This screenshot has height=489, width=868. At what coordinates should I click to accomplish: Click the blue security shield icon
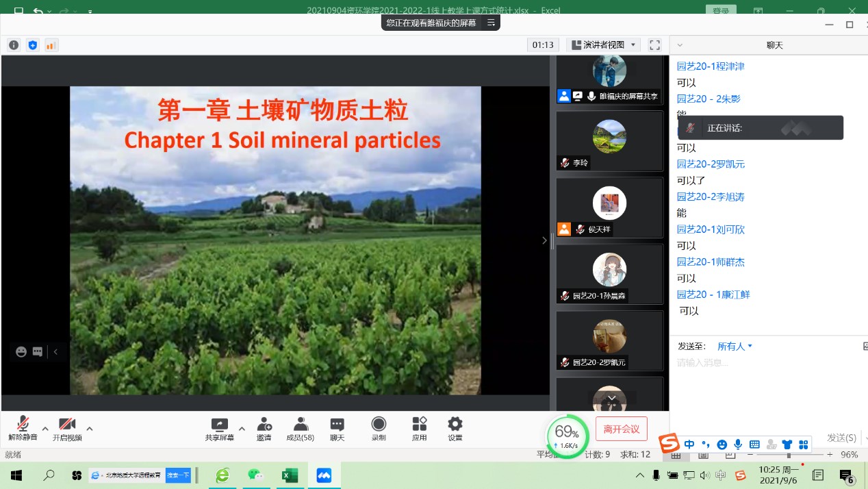(32, 45)
